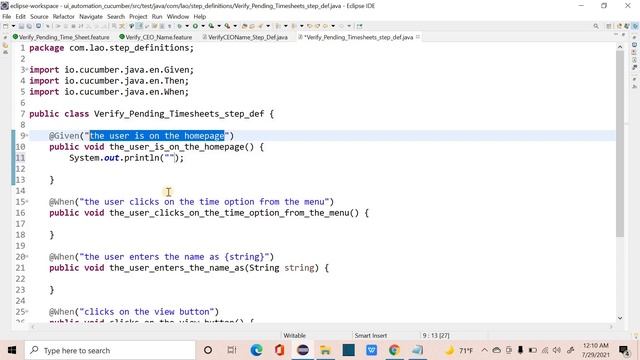Open the Source menu
Viewport: 640px width, 360px height.
[39, 17]
